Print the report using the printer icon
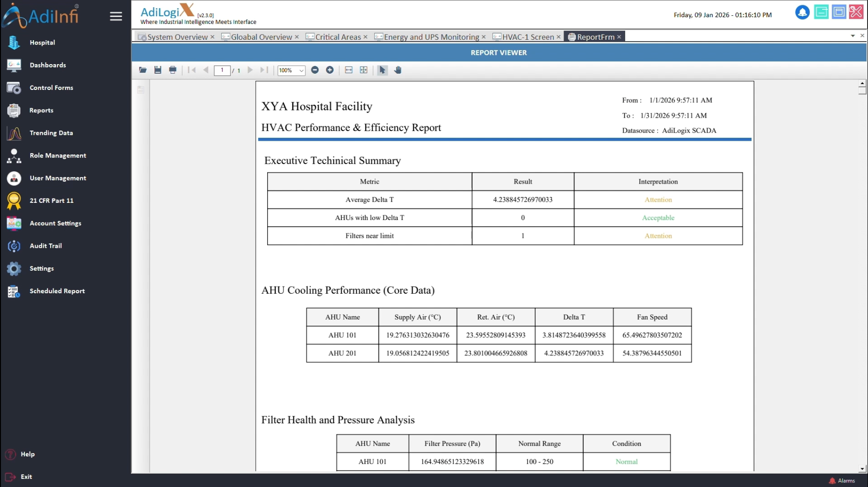 (173, 70)
